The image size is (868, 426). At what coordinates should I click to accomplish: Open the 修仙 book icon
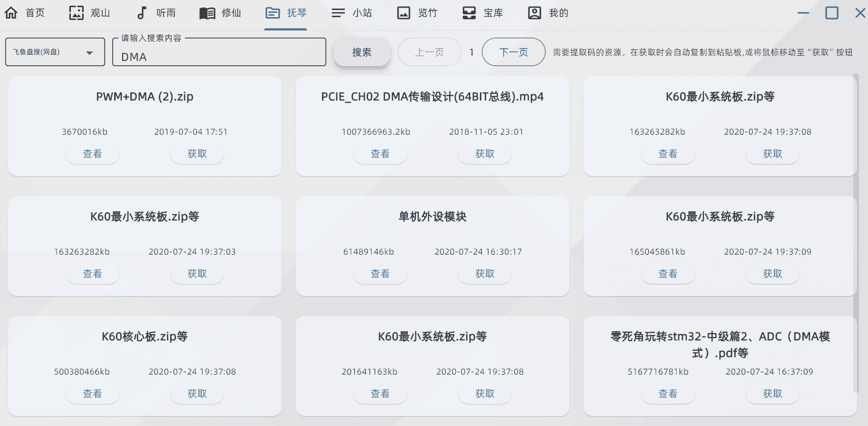click(207, 13)
